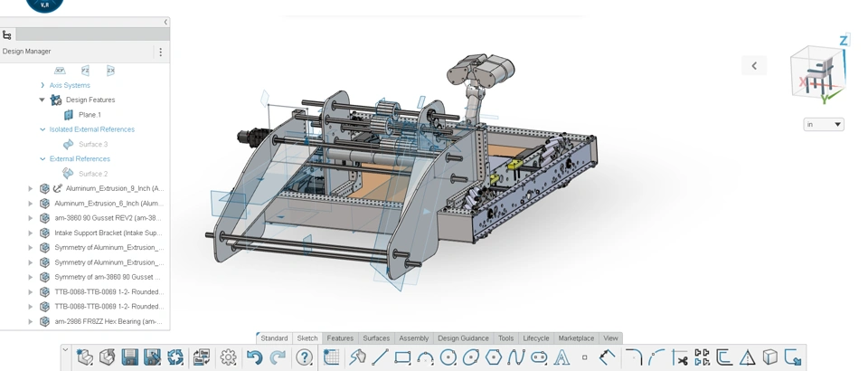
Task: Switch to the Sketch tab
Action: 307,338
